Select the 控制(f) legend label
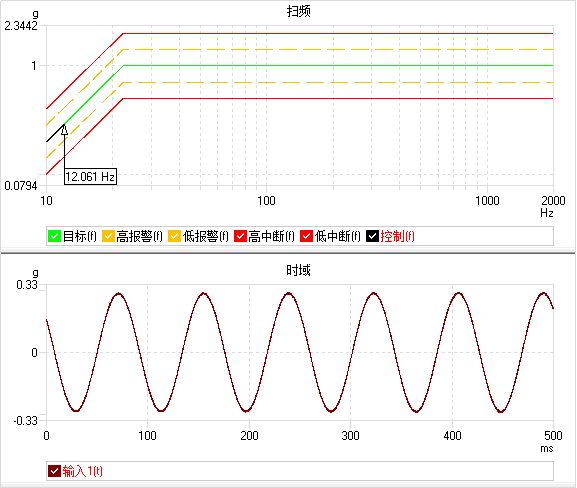 point(397,236)
